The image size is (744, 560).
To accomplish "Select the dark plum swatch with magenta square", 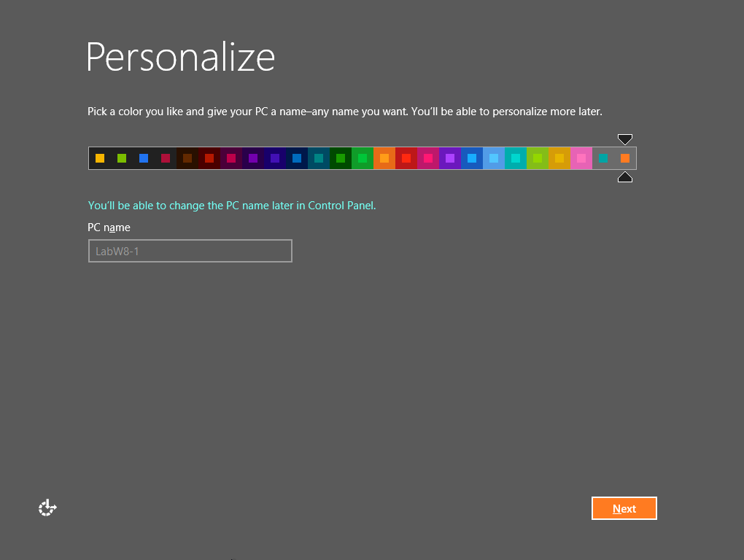I will (231, 158).
